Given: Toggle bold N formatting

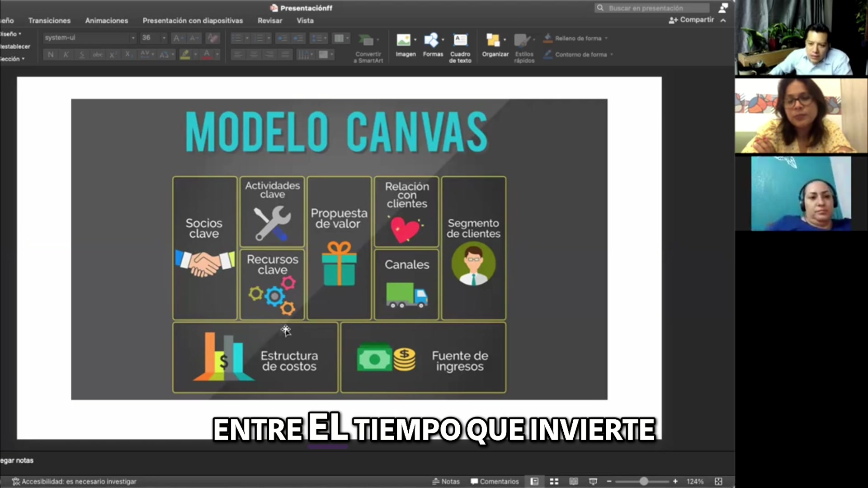Looking at the screenshot, I should tap(51, 55).
